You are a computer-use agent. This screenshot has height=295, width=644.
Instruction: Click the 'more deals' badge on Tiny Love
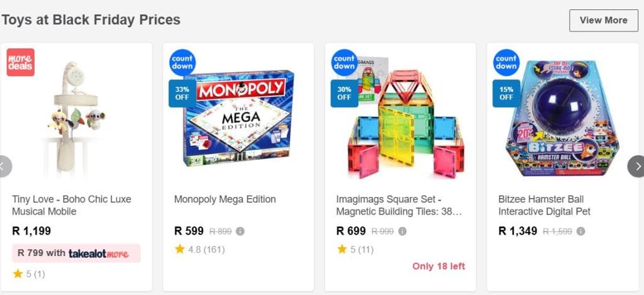click(21, 62)
